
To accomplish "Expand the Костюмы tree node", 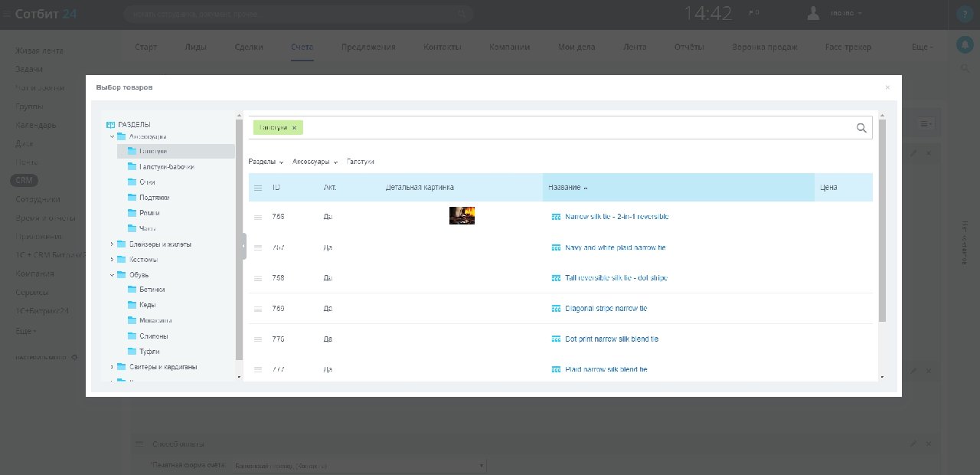I will [x=112, y=259].
